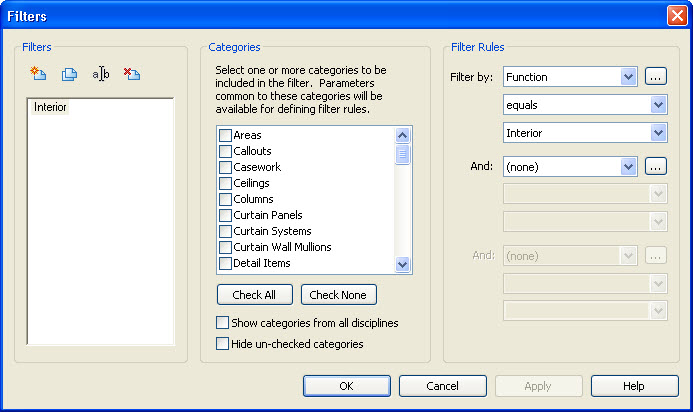693x412 pixels.
Task: Check the Callouts category
Action: click(225, 151)
